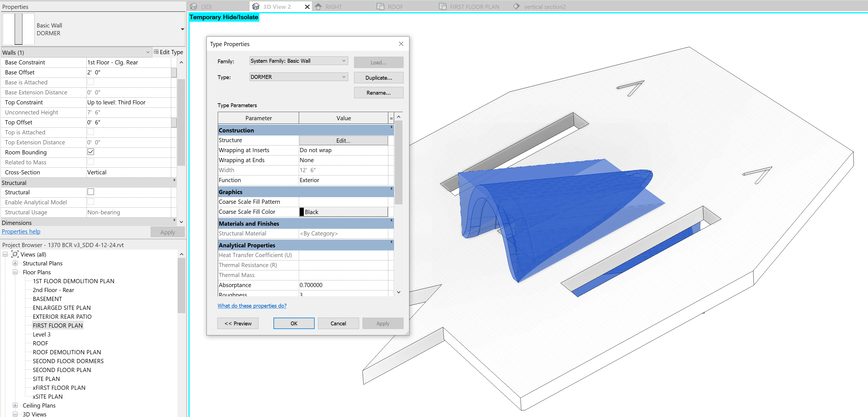The height and width of the screenshot is (417, 868).
Task: Click the floor plan icon on the ROOF tab
Action: pyautogui.click(x=380, y=6)
